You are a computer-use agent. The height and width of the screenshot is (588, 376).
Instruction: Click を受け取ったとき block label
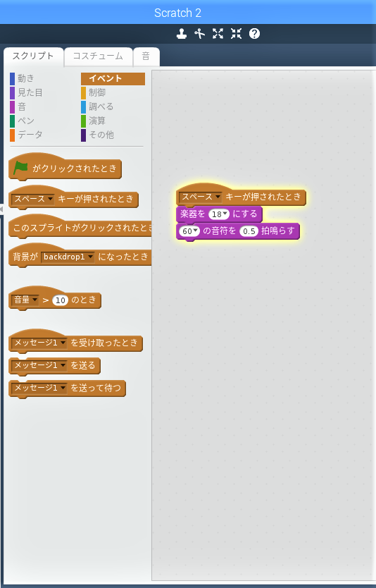pos(104,343)
